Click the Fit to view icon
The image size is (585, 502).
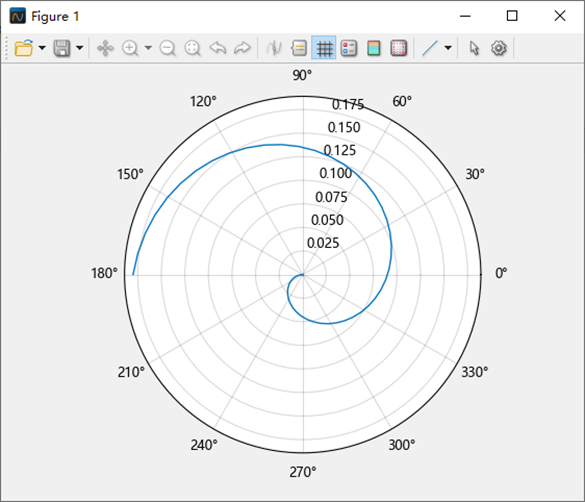[x=193, y=48]
